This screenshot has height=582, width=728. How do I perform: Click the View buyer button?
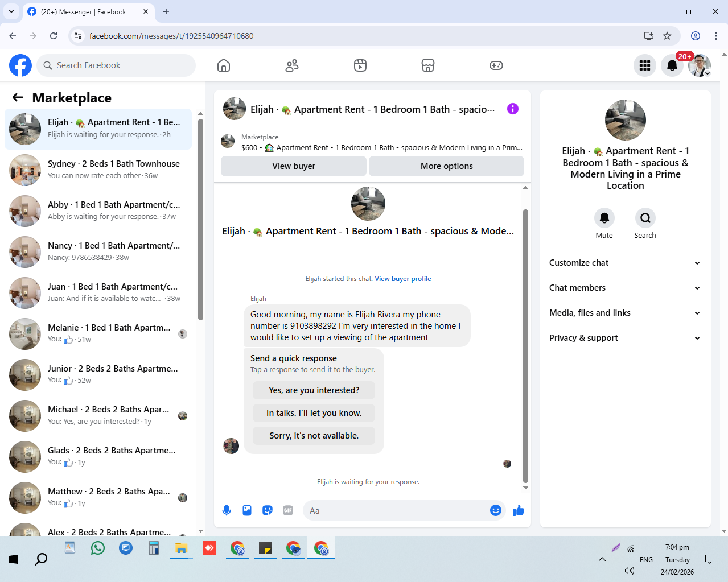click(x=294, y=166)
